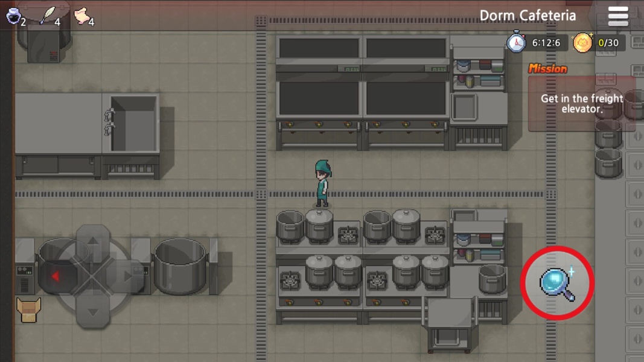This screenshot has height=362, width=644.
Task: Select the feather quill item counter
Action: 50,16
